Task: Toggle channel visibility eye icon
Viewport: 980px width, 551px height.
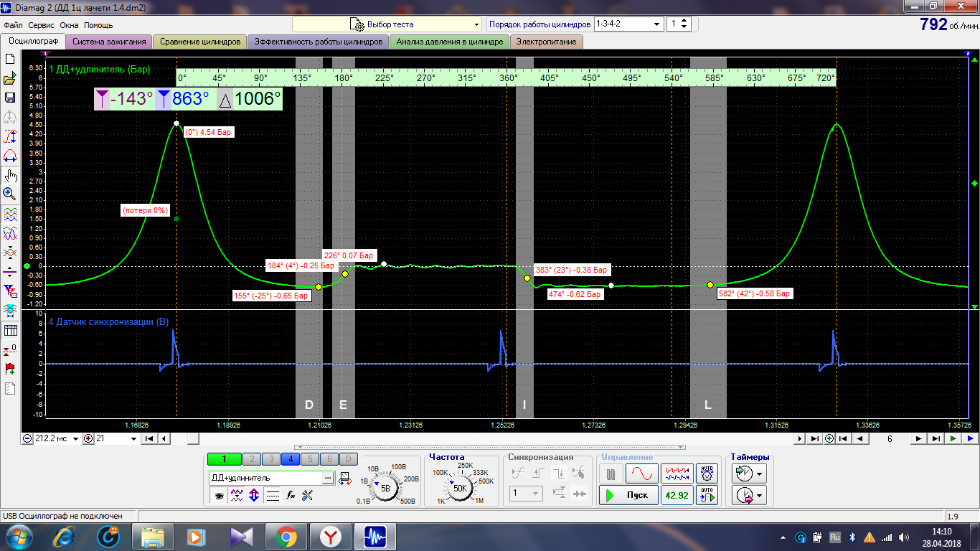Action: [x=219, y=494]
